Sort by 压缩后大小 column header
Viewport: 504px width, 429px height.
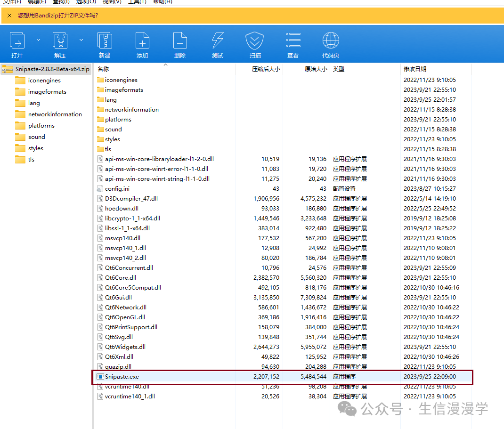pyautogui.click(x=266, y=69)
